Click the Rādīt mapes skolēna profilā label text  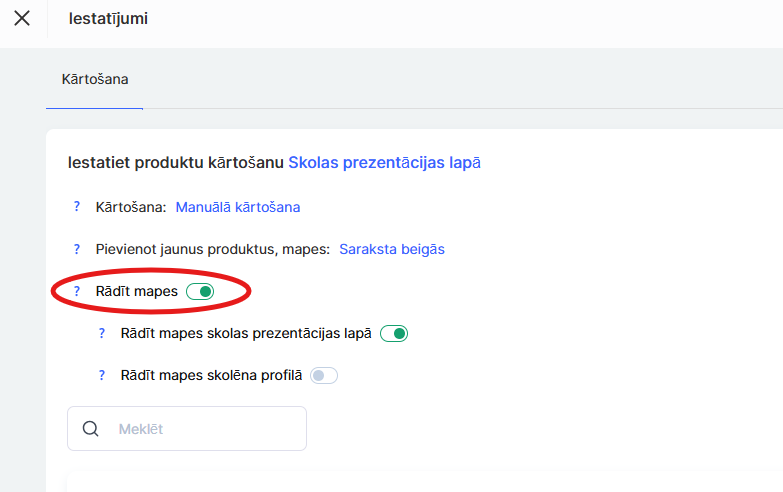[x=210, y=376]
